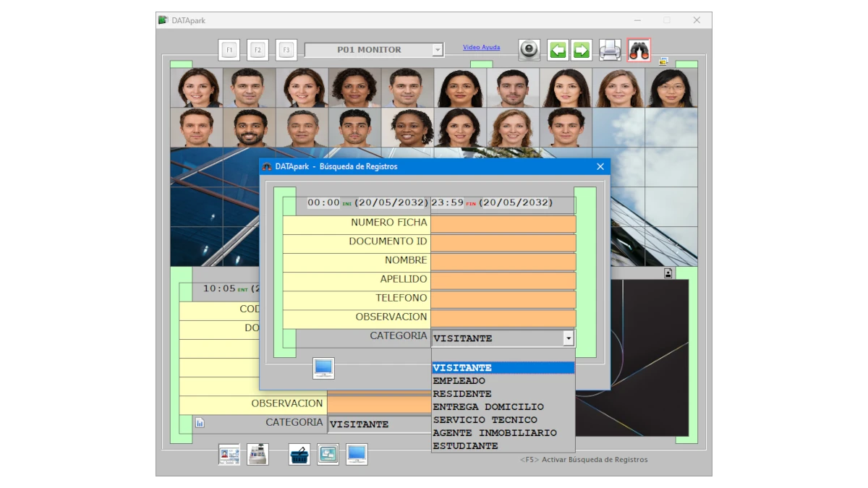Click the ID card icon at the bottom

(x=229, y=454)
